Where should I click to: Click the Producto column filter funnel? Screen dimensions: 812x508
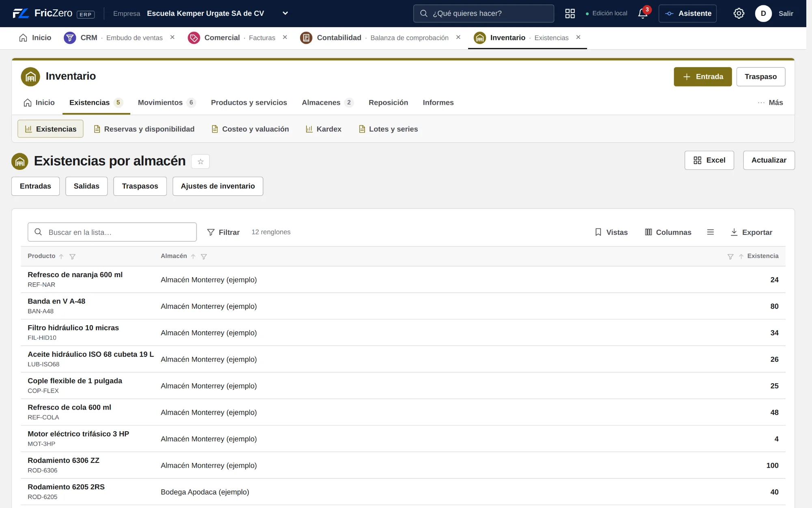[x=72, y=256]
